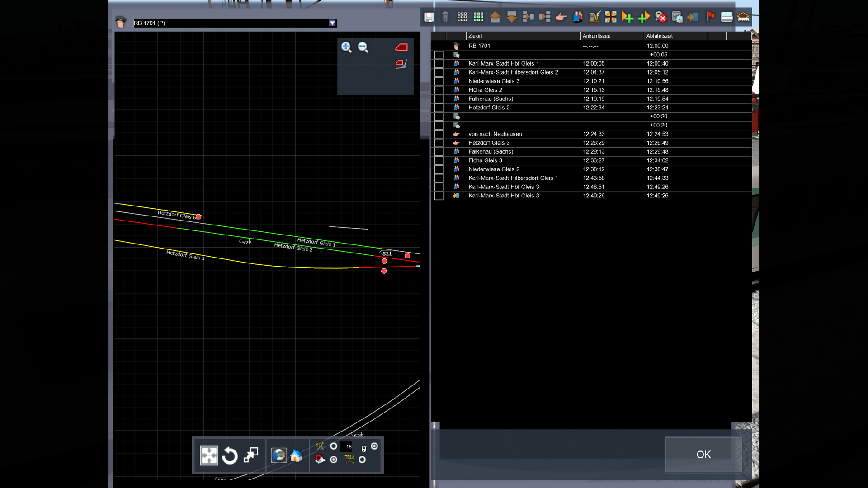The height and width of the screenshot is (488, 868).
Task: Click the pointing hand waypoint icon
Action: (x=561, y=17)
